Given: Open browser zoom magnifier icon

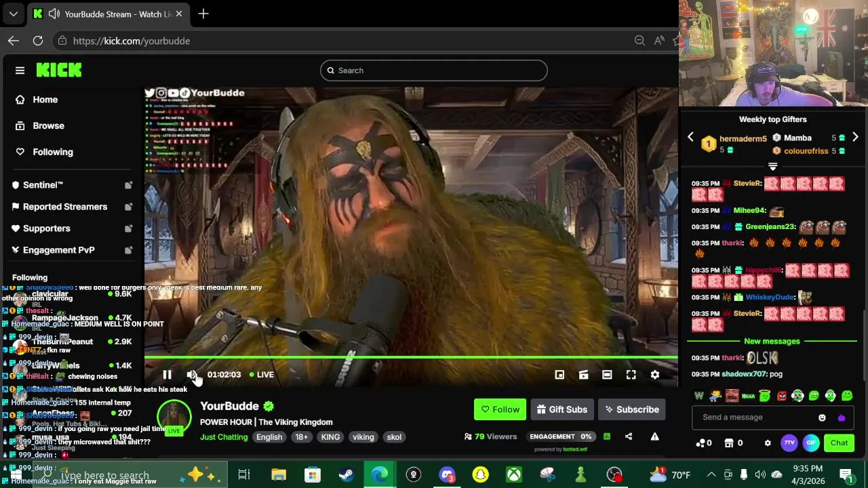Looking at the screenshot, I should (639, 41).
